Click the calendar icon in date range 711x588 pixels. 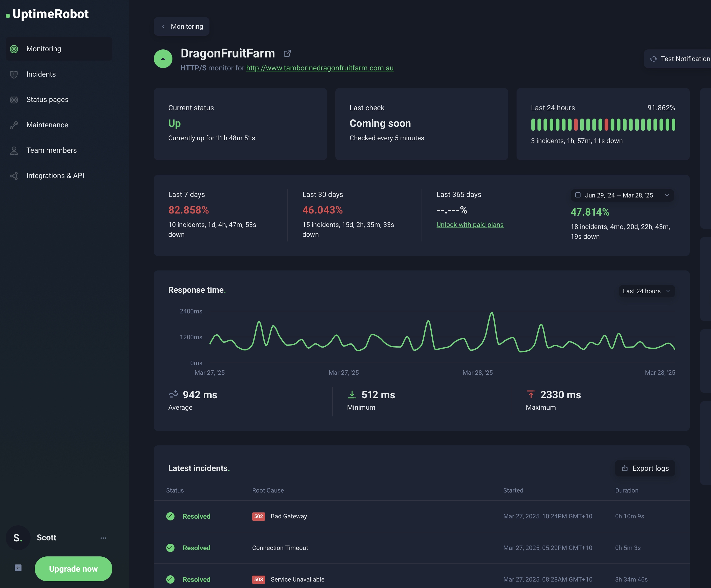coord(578,195)
